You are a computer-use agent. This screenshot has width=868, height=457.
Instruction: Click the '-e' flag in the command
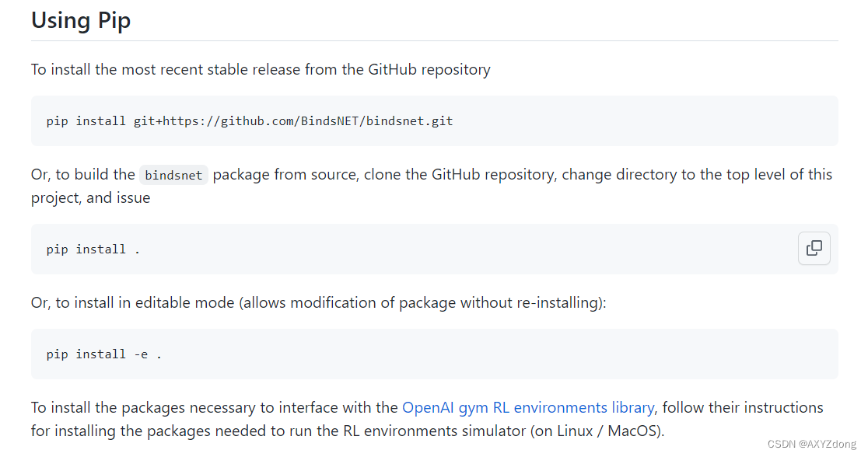tap(141, 354)
